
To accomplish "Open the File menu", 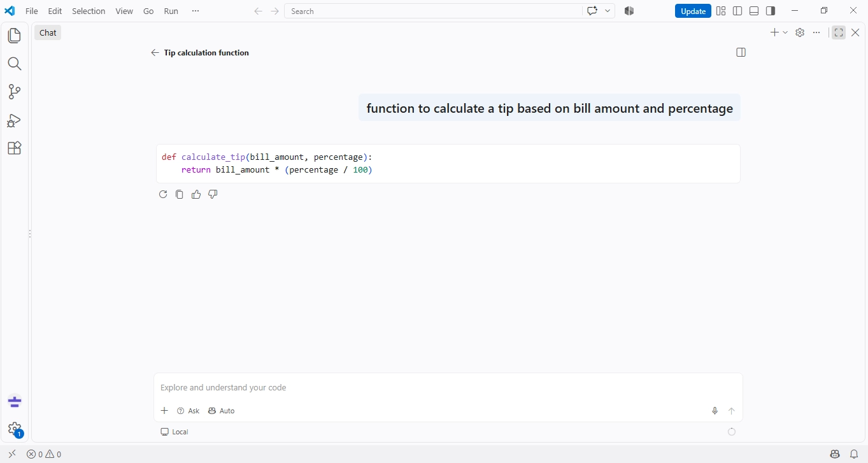I will click(32, 11).
